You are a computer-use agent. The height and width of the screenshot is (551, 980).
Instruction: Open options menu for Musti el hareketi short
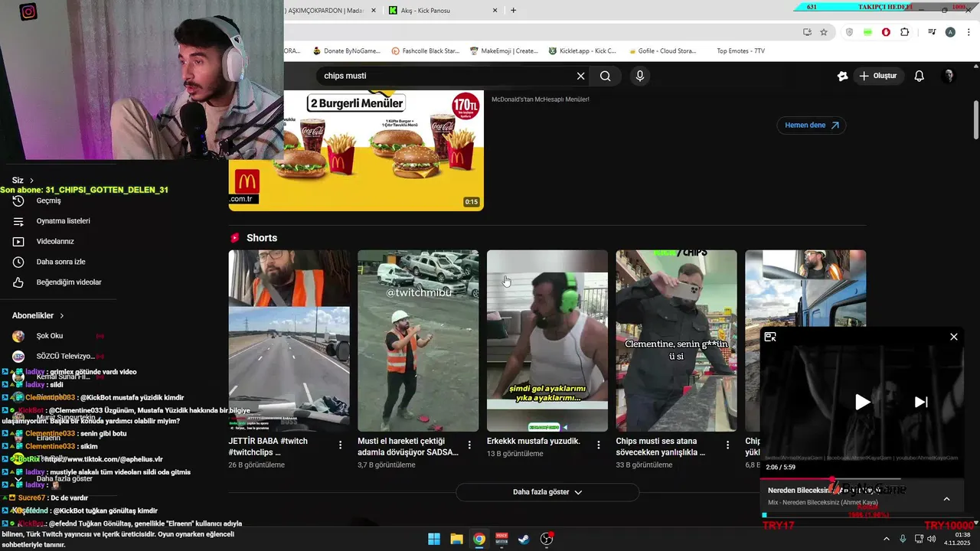tap(469, 445)
